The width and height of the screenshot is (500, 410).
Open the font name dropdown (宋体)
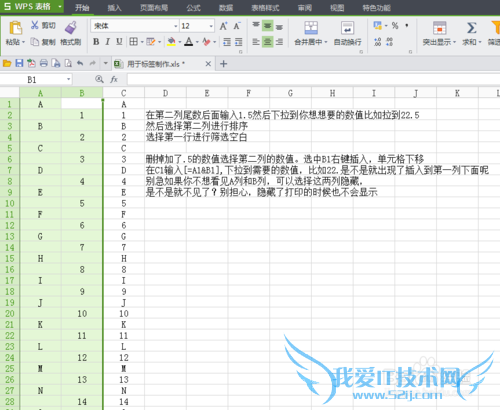(175, 26)
